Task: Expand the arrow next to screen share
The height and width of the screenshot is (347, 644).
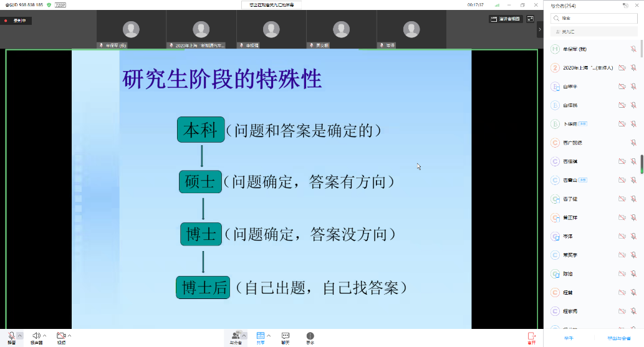Action: (269, 336)
